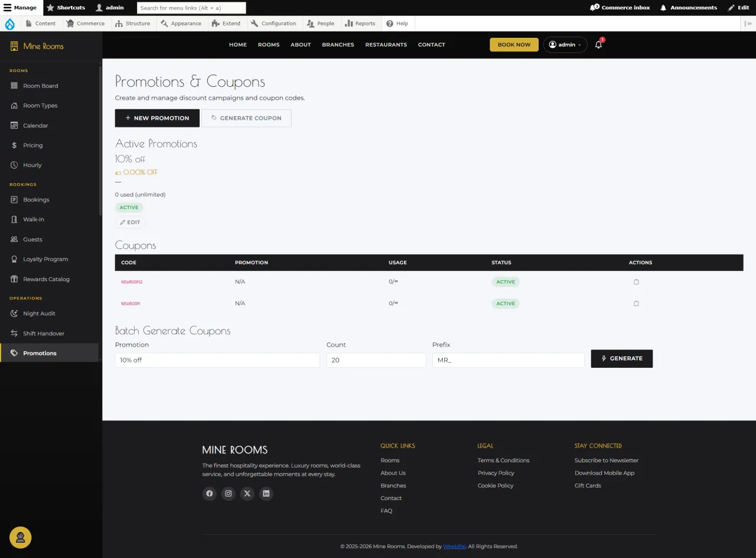Click the Mine Rooms building logo icon
This screenshot has width=756, height=558.
click(14, 46)
